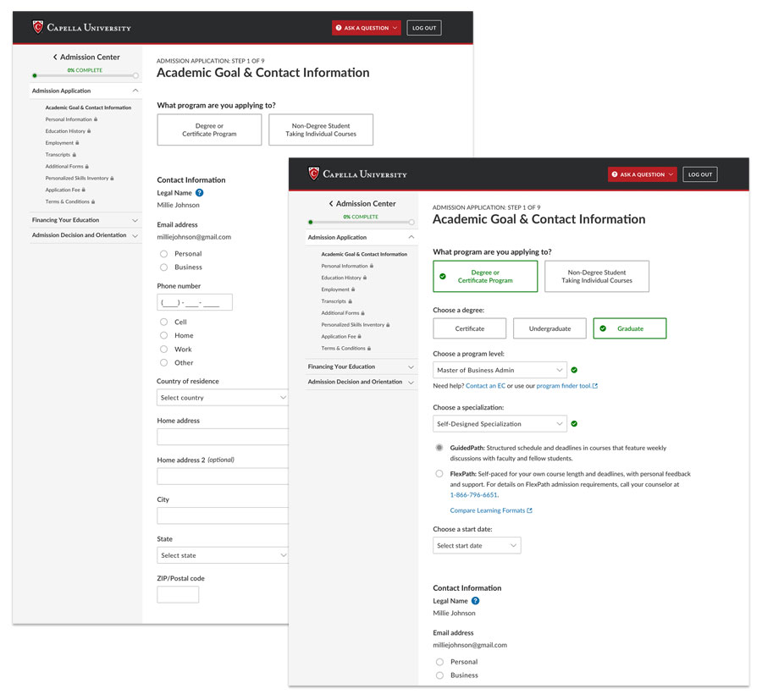Image resolution: width=762 pixels, height=700 pixels.
Task: Click lock icon beside Transcripts in back window
Action: [75, 155]
